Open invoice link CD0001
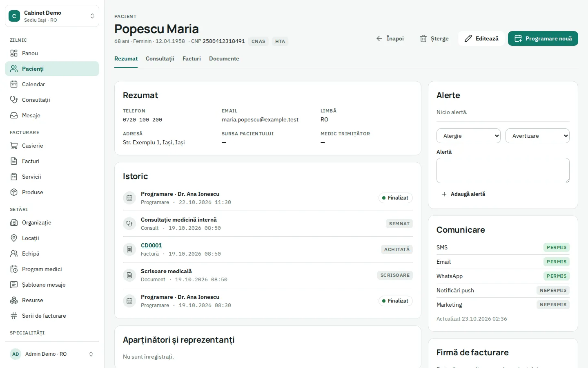The image size is (588, 368). tap(151, 245)
